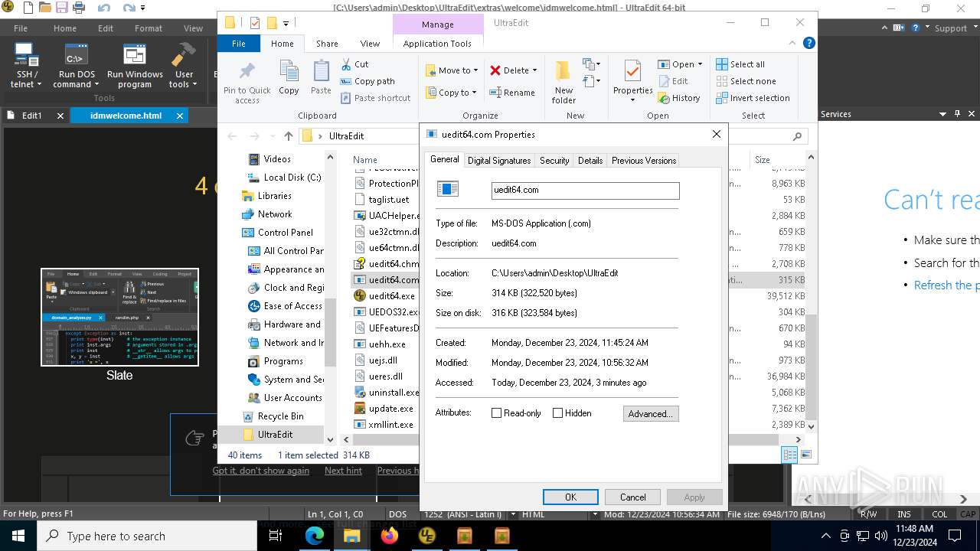Open Explorer Help question mark icon
The height and width of the screenshot is (551, 980).
(808, 44)
